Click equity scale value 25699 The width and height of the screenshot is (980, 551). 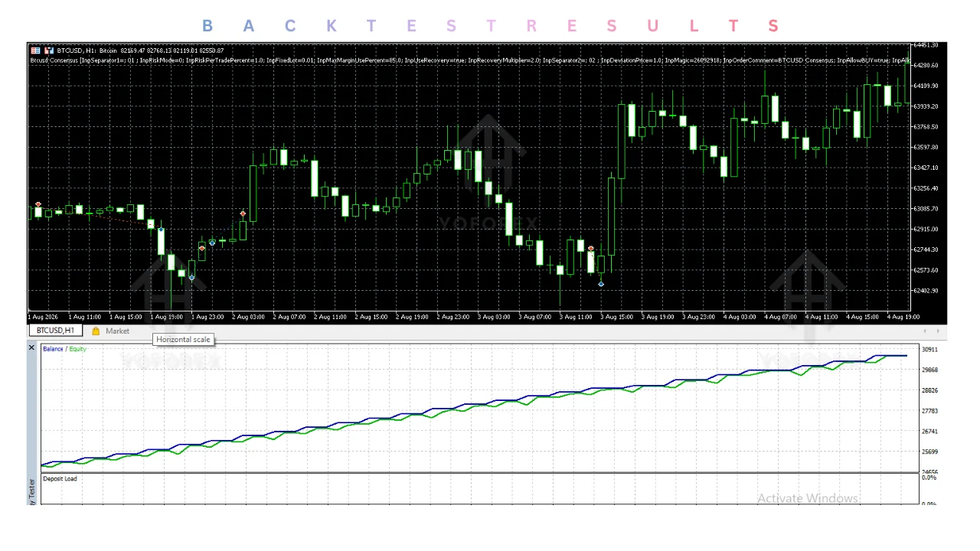pos(931,452)
